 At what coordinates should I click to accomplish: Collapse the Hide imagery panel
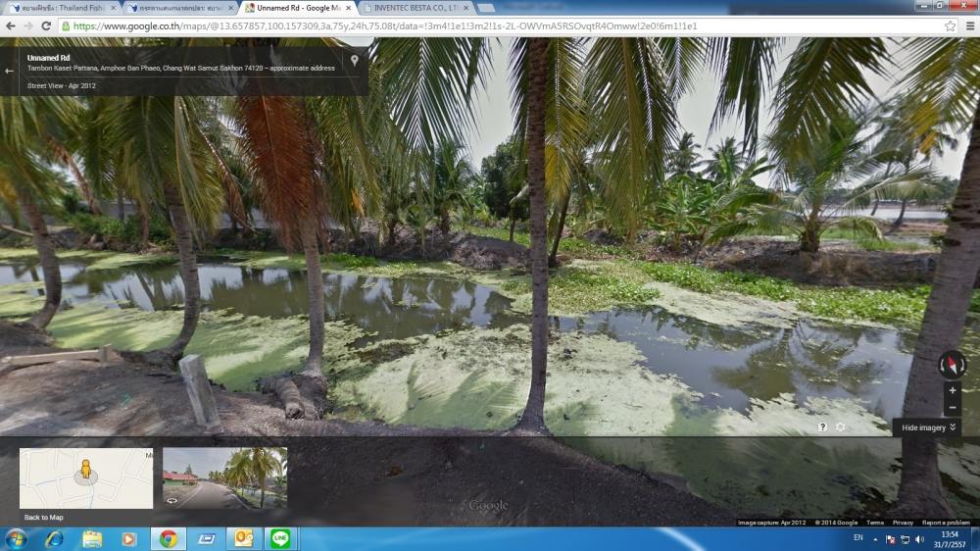[927, 427]
